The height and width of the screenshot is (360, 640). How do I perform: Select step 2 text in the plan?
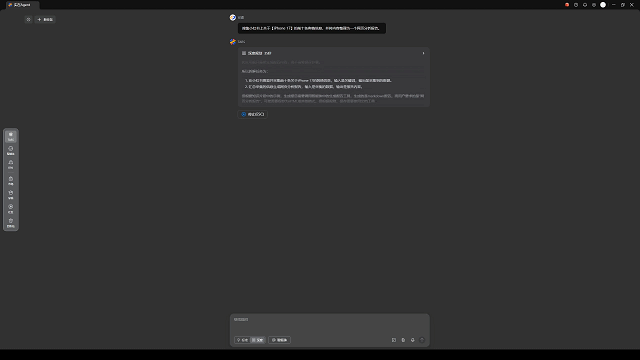[x=304, y=87]
